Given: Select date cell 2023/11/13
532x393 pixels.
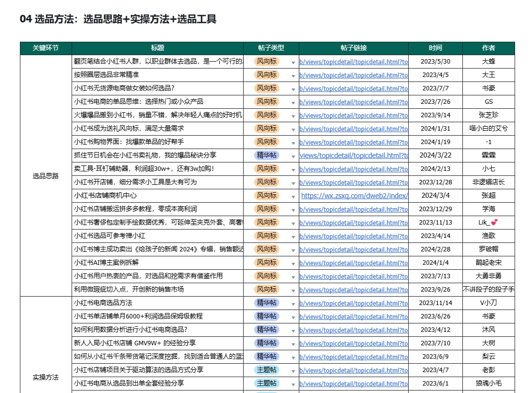Looking at the screenshot, I should click(436, 223).
